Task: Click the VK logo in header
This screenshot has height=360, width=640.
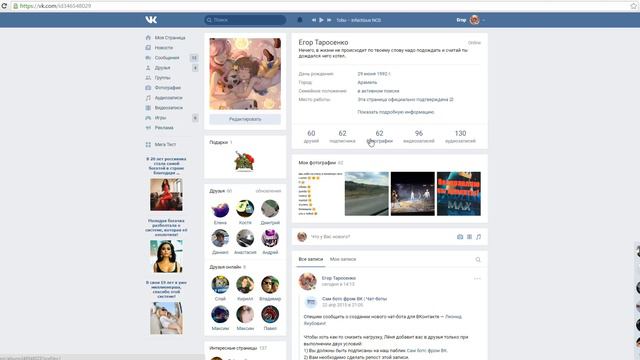Action: [x=151, y=20]
